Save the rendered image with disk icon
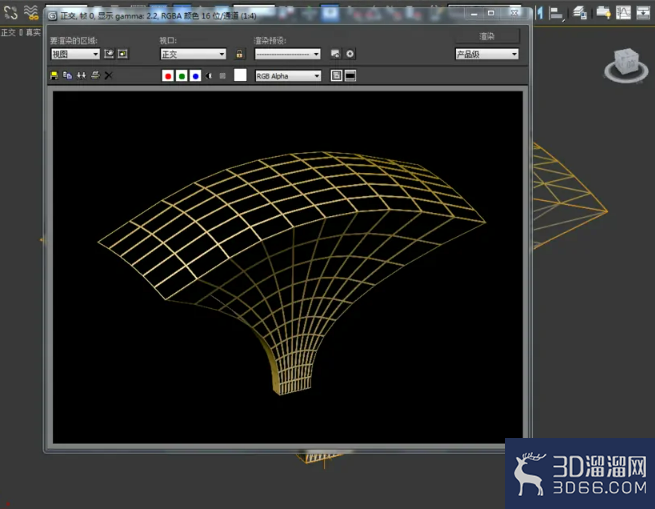This screenshot has width=655, height=509. (54, 76)
